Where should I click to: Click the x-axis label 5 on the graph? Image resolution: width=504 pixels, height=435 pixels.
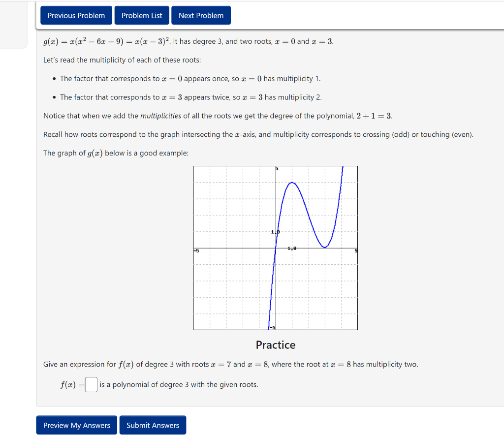pyautogui.click(x=355, y=250)
